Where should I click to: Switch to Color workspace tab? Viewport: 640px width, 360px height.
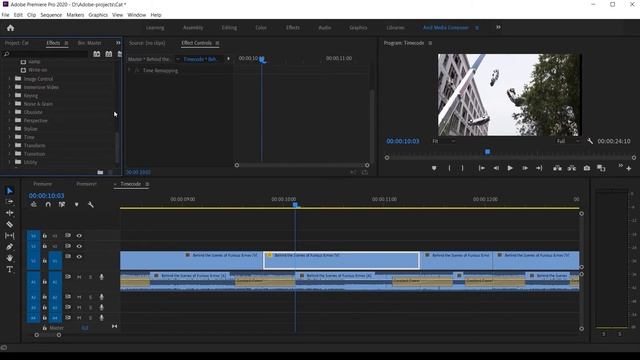261,27
